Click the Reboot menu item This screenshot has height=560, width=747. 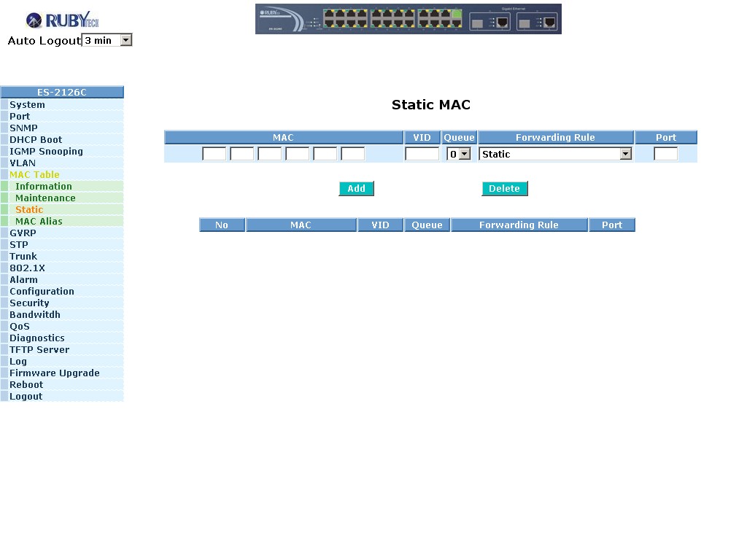pos(63,385)
